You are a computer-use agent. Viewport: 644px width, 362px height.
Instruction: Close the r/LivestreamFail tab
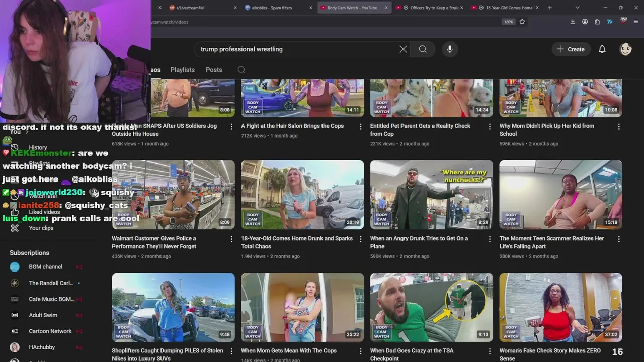235,8
